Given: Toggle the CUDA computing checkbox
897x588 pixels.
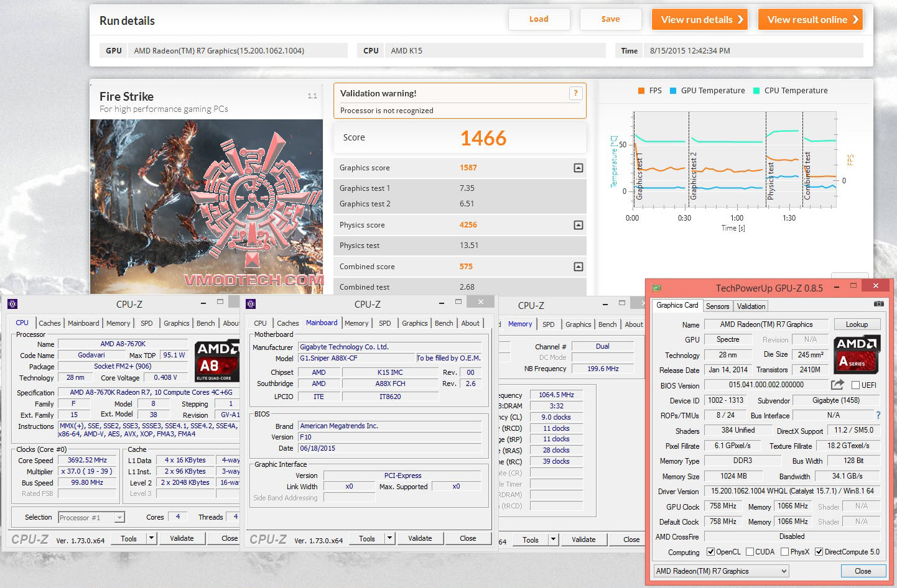Looking at the screenshot, I should coord(750,552).
